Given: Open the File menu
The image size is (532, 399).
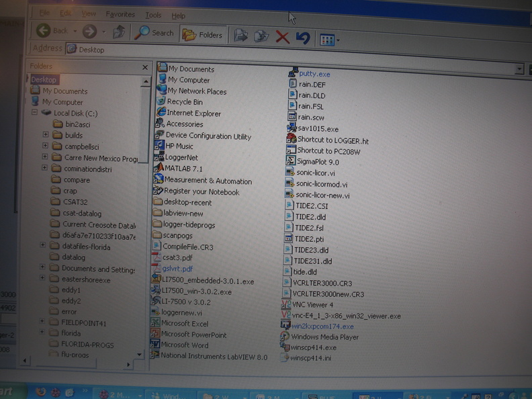Looking at the screenshot, I should (x=44, y=13).
